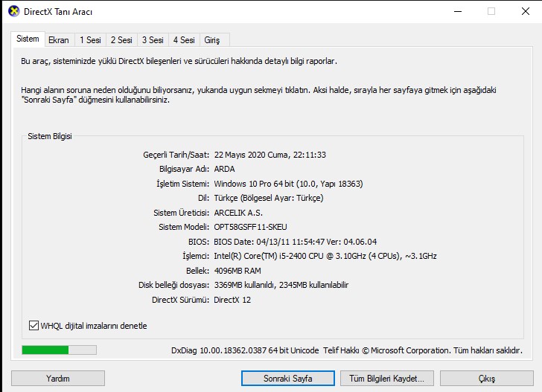Click system model OPT58GSFF11-SKEU
This screenshot has height=392, width=542.
click(250, 228)
